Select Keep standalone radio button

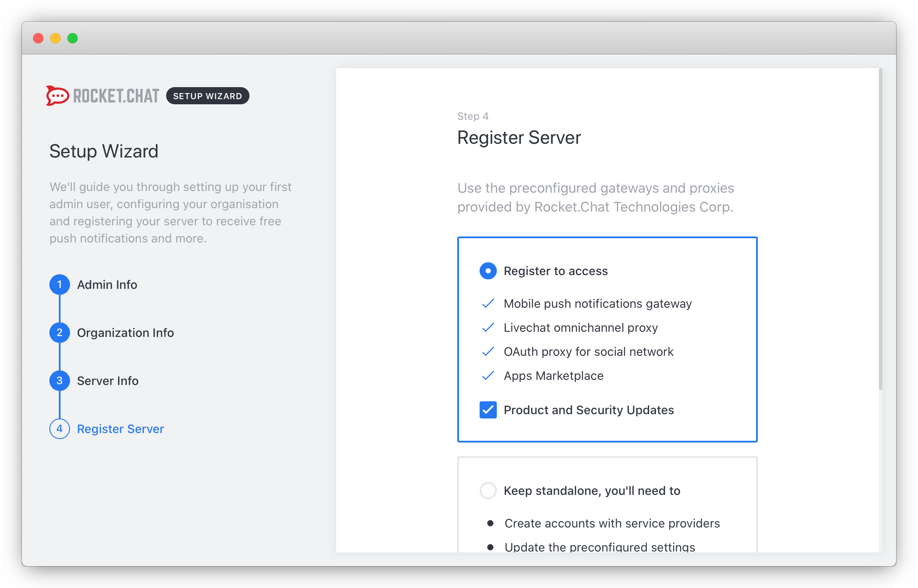point(488,491)
